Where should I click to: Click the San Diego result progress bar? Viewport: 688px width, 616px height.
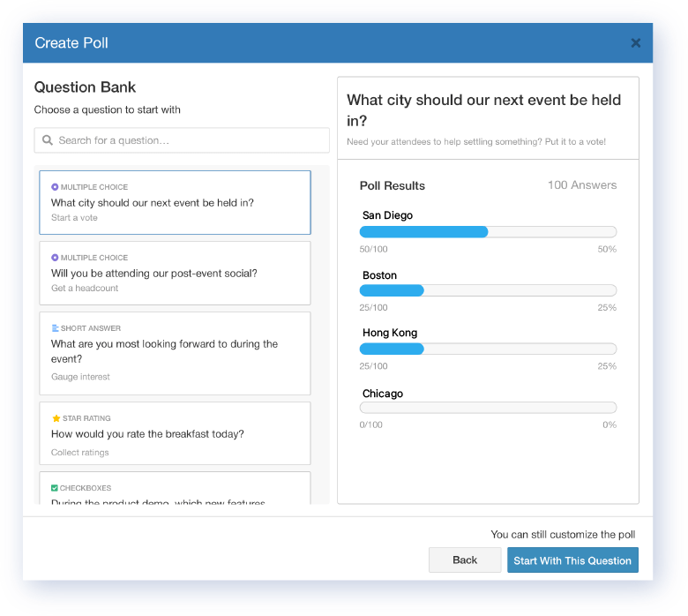click(x=488, y=232)
